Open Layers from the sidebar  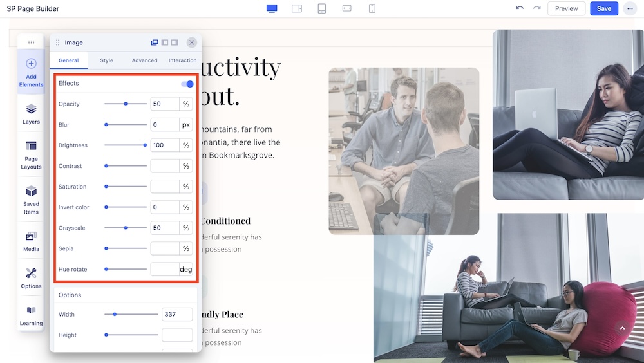tap(31, 114)
